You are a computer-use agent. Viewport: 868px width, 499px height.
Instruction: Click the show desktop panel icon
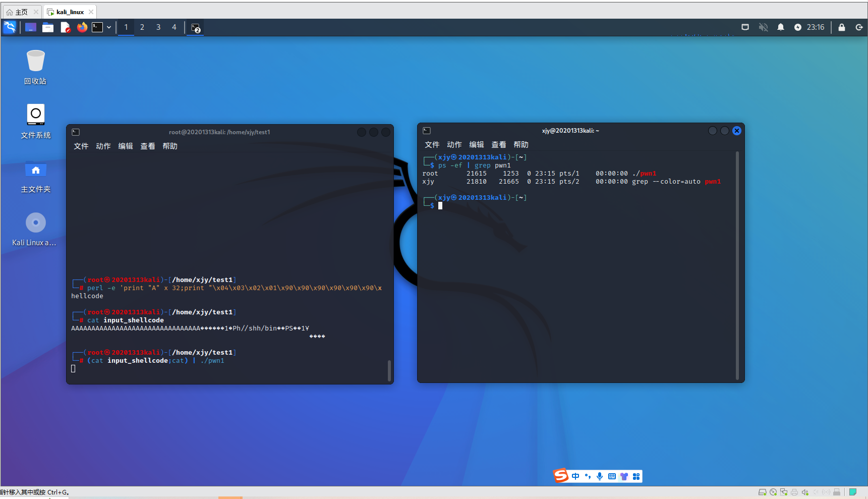(31, 27)
